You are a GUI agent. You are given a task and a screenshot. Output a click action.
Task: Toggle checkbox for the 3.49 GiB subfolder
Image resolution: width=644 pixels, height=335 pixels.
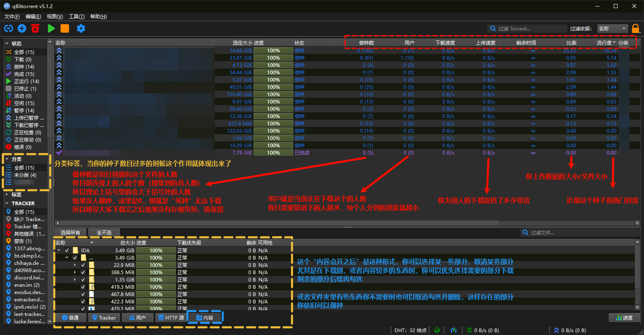click(x=75, y=258)
